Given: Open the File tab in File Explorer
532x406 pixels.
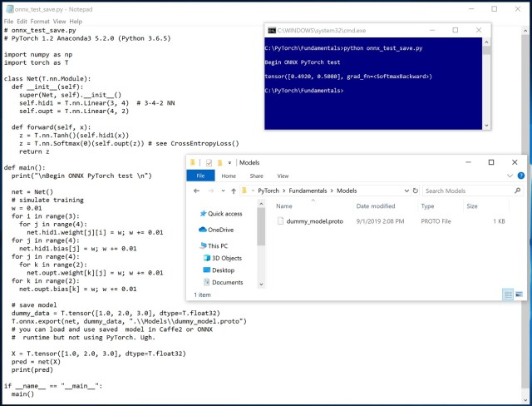Looking at the screenshot, I should [x=199, y=176].
